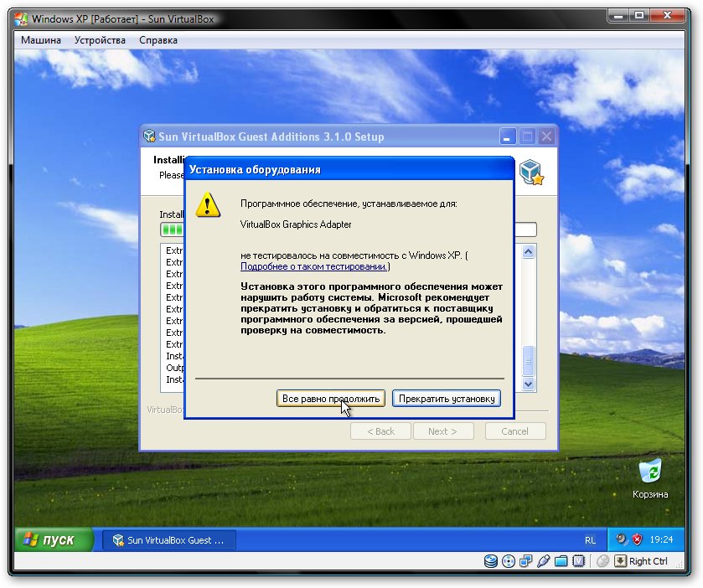Click Прекратить установку button
This screenshot has width=703, height=588.
tap(447, 399)
